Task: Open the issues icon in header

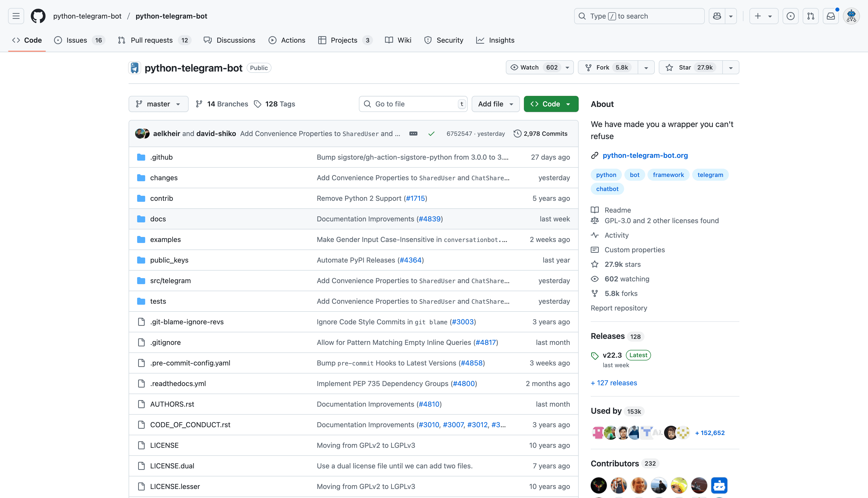Action: [790, 16]
